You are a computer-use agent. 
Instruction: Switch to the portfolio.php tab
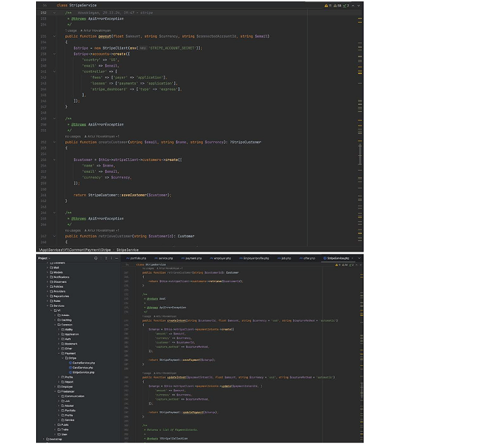[136, 258]
